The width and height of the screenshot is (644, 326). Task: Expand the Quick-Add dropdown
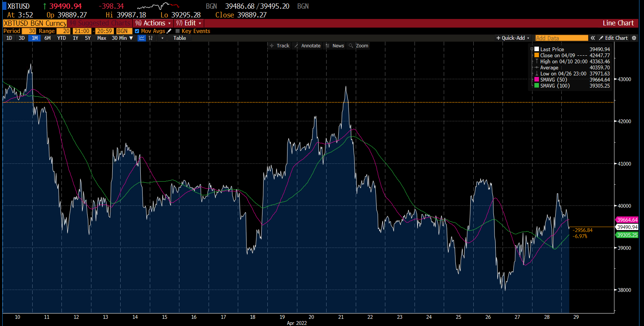click(513, 38)
